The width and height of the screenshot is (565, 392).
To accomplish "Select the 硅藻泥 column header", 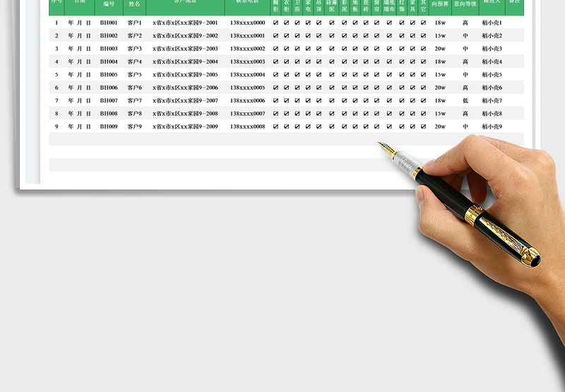I will tap(331, 6).
